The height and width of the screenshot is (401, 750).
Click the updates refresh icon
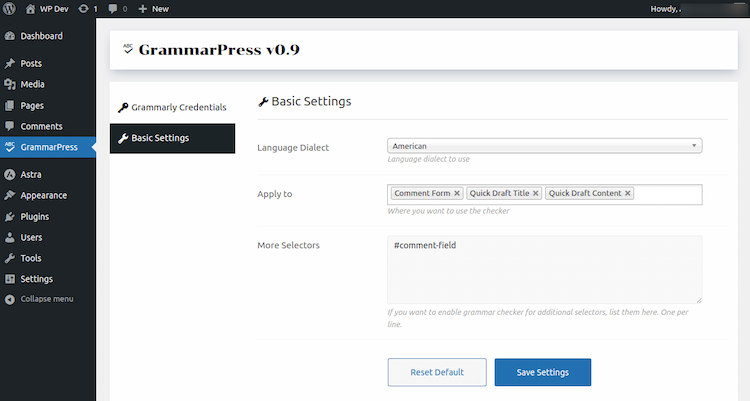pyautogui.click(x=83, y=9)
